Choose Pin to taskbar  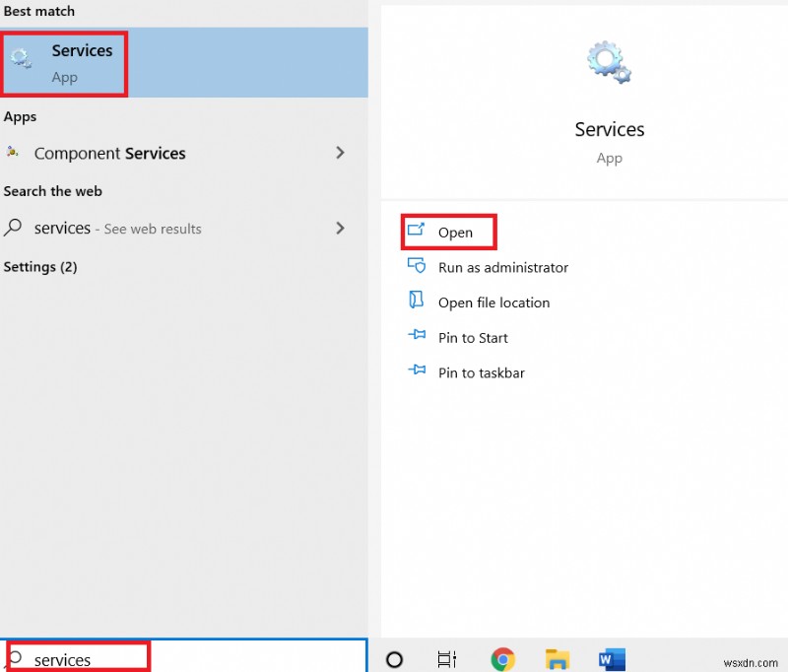(482, 372)
